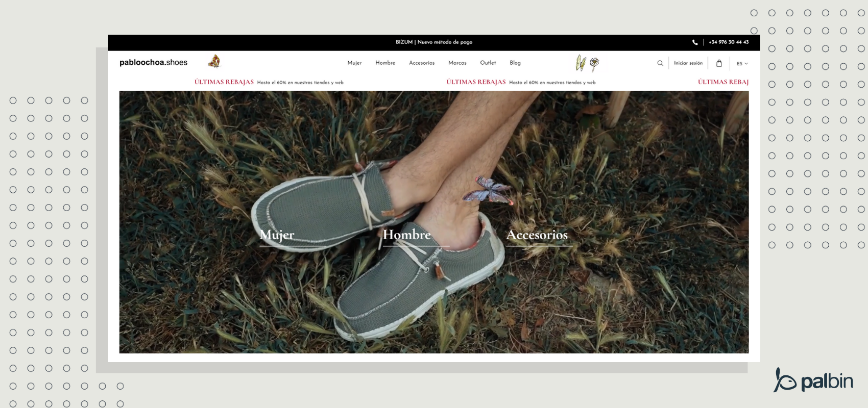Click the pabloochoa.shoes logo
Image resolution: width=868 pixels, height=408 pixels.
154,62
